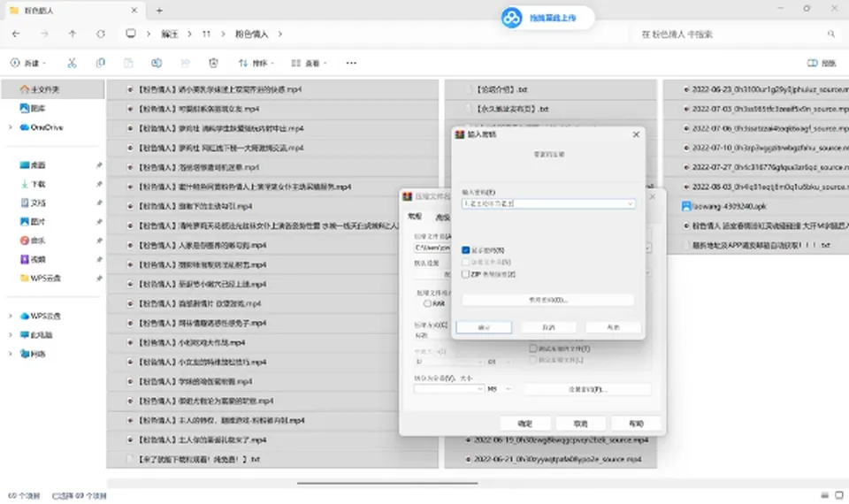Expand 此电脑 This PC tree node

(10, 335)
